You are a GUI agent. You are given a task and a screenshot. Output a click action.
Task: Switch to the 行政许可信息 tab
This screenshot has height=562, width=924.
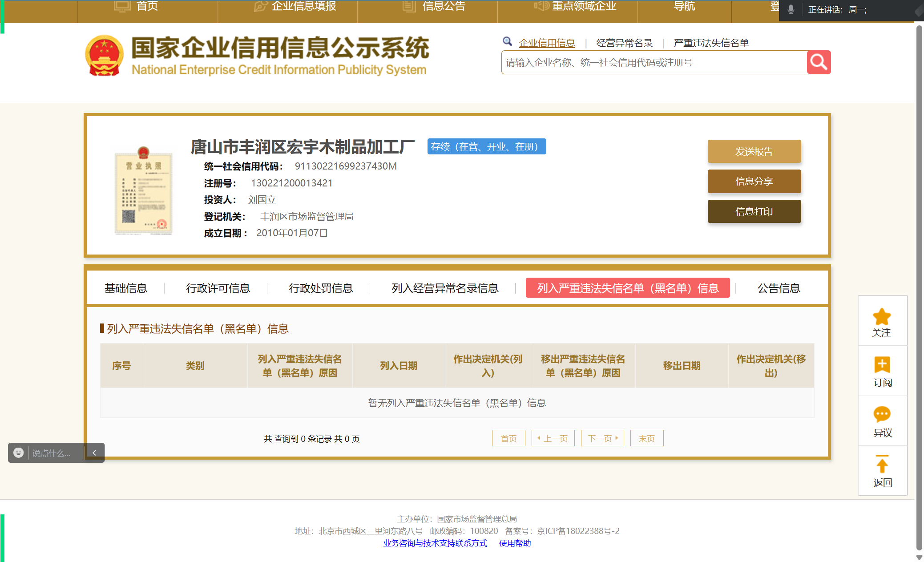218,288
